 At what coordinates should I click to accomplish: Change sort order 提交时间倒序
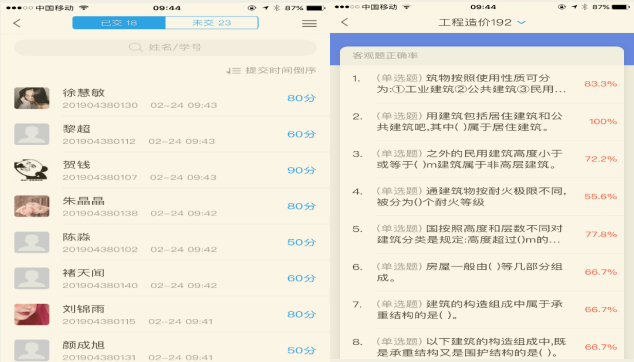[271, 70]
